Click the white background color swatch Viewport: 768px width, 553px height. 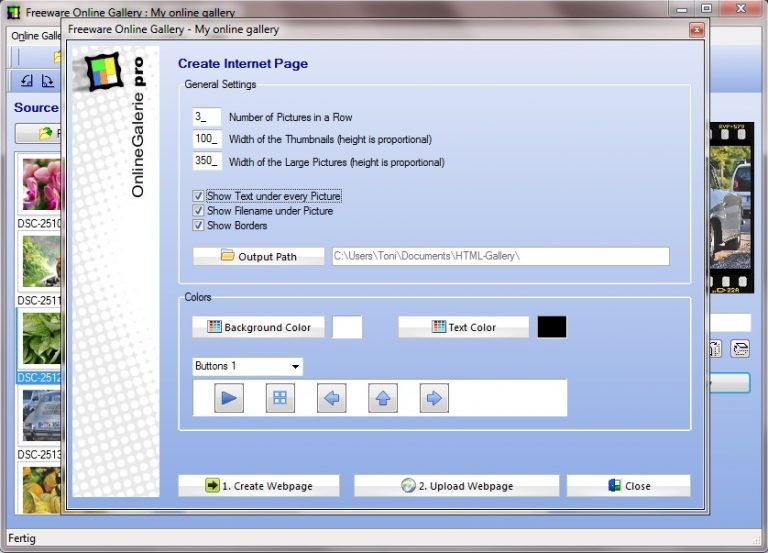pos(347,327)
